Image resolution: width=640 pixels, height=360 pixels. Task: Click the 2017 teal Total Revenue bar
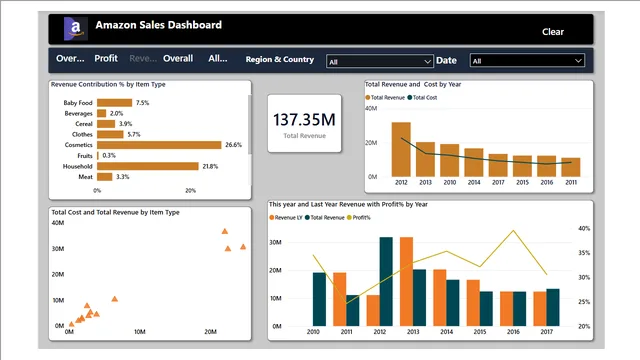coord(553,307)
